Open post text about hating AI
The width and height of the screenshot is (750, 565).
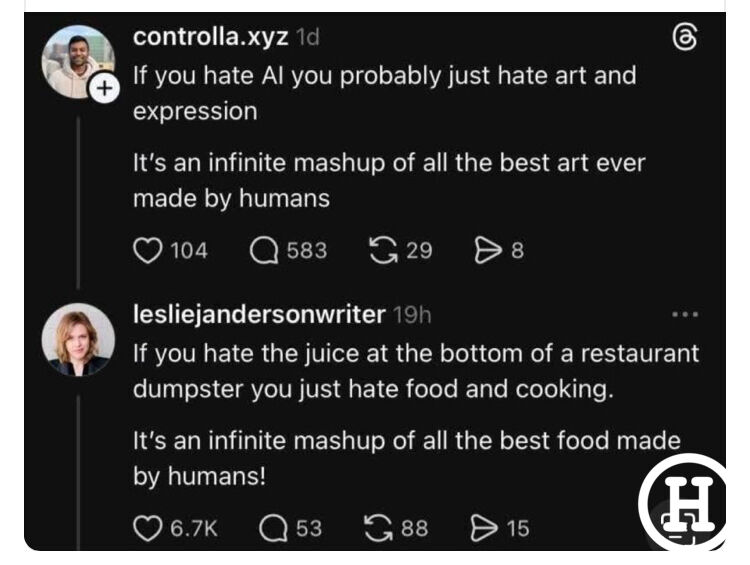pos(384,93)
